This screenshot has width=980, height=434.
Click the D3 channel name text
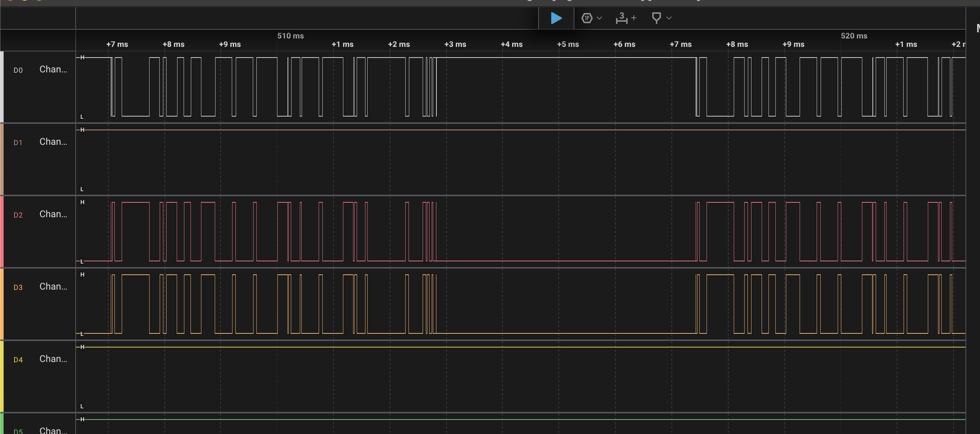click(53, 286)
